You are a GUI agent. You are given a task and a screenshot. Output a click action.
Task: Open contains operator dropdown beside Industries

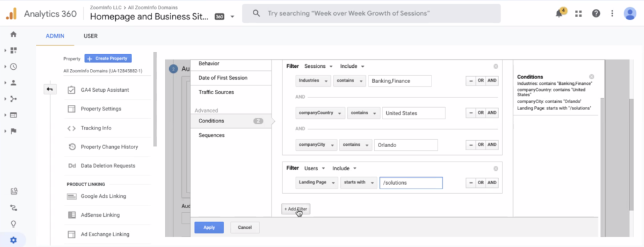[350, 81]
